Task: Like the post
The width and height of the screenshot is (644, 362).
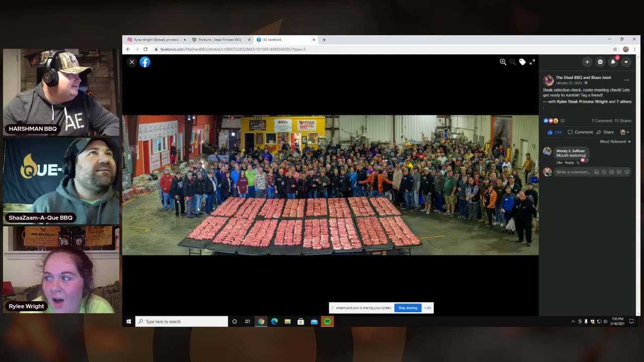Action: (x=555, y=132)
